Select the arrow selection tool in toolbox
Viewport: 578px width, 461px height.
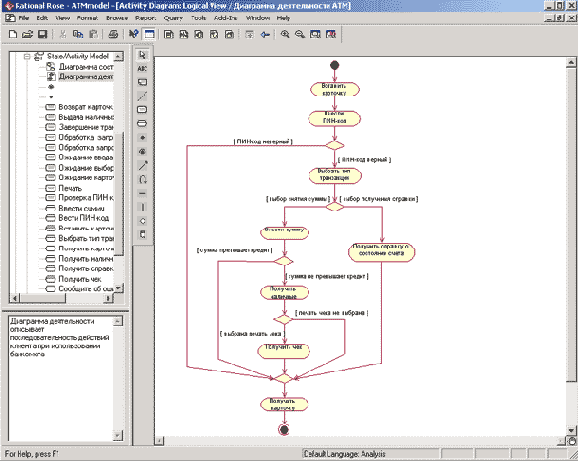pyautogui.click(x=142, y=55)
